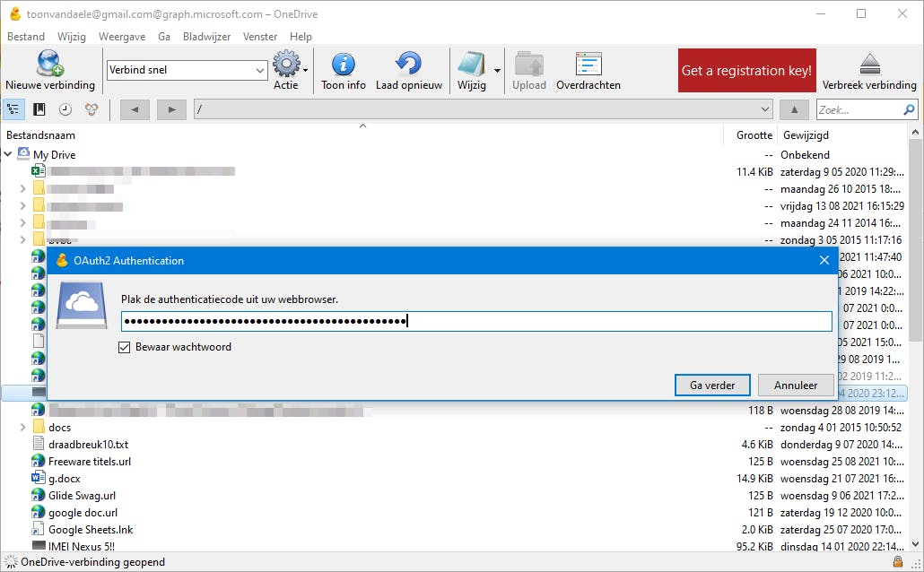This screenshot has height=572, width=924.
Task: Click the Wijzig edit icon
Action: 472,65
